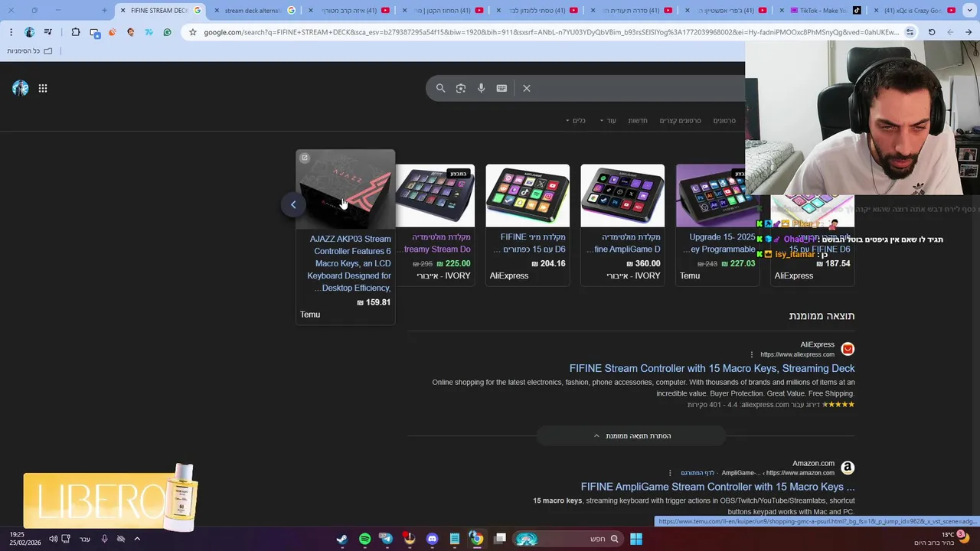Open Discord from the taskbar
This screenshot has height=551, width=980.
tap(432, 539)
